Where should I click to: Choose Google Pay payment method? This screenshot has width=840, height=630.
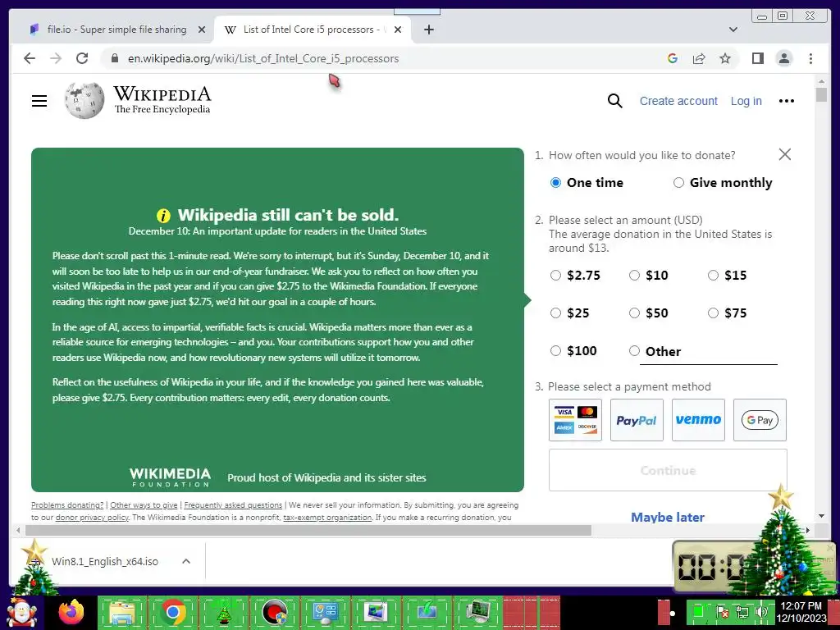point(760,420)
